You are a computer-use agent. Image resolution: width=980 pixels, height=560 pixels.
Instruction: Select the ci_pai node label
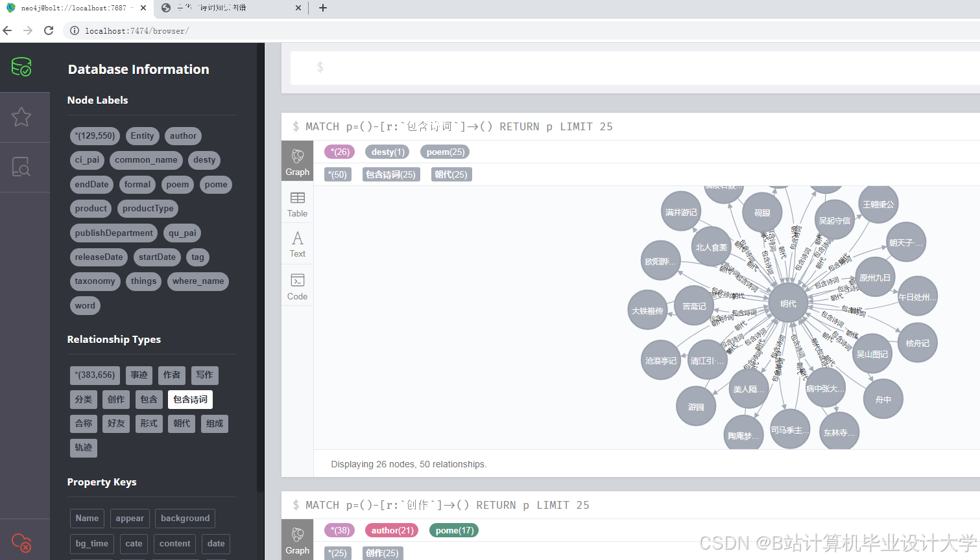pyautogui.click(x=87, y=160)
